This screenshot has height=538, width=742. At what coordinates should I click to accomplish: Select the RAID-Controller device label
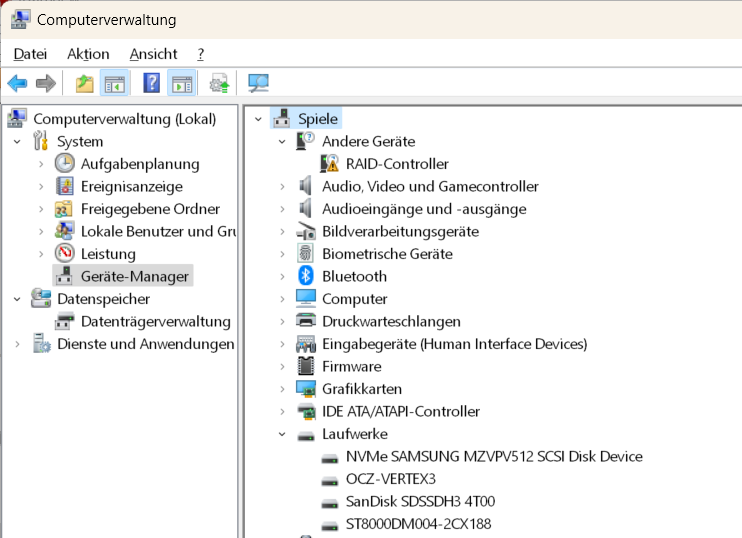click(x=397, y=164)
